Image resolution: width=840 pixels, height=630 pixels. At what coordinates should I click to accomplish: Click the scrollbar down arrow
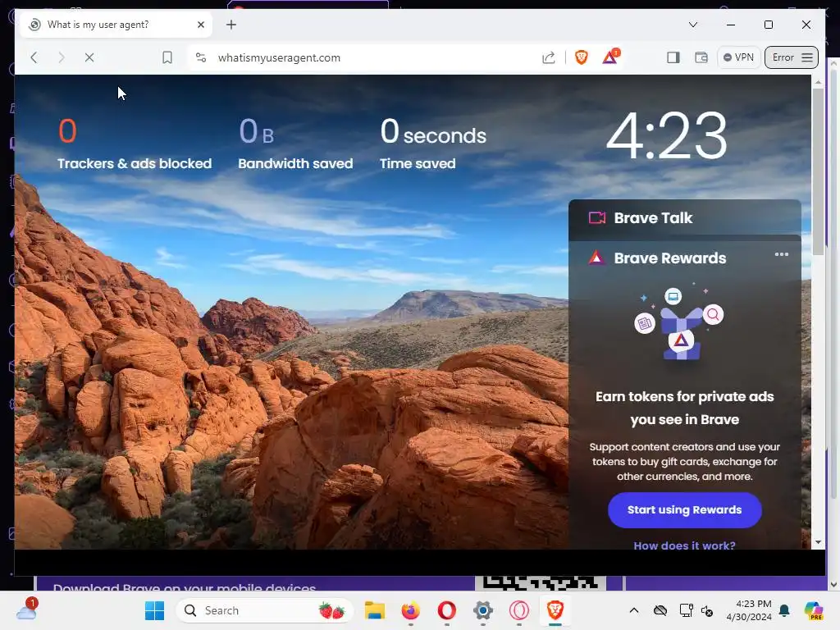click(x=818, y=542)
